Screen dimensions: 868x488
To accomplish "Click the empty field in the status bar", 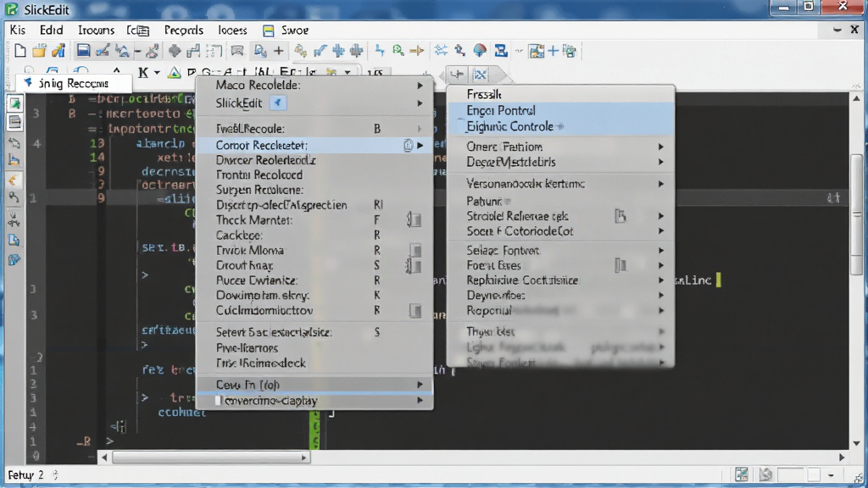I will [x=791, y=474].
